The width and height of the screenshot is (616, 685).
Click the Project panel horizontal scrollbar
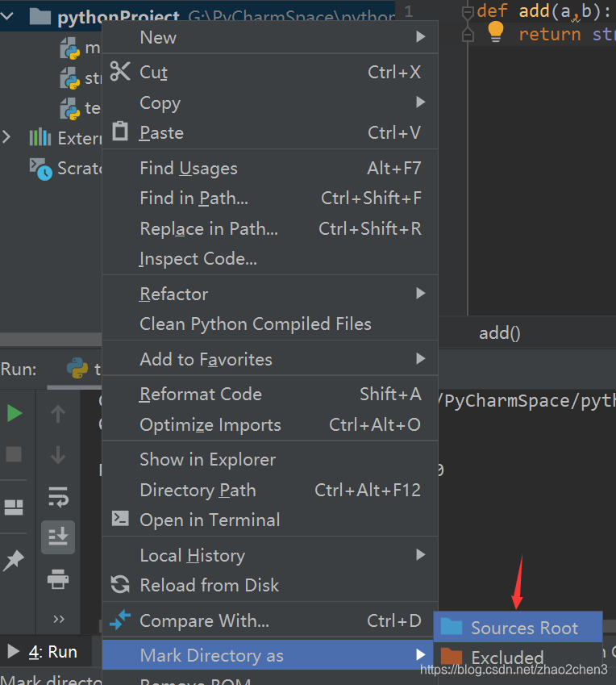point(51,339)
